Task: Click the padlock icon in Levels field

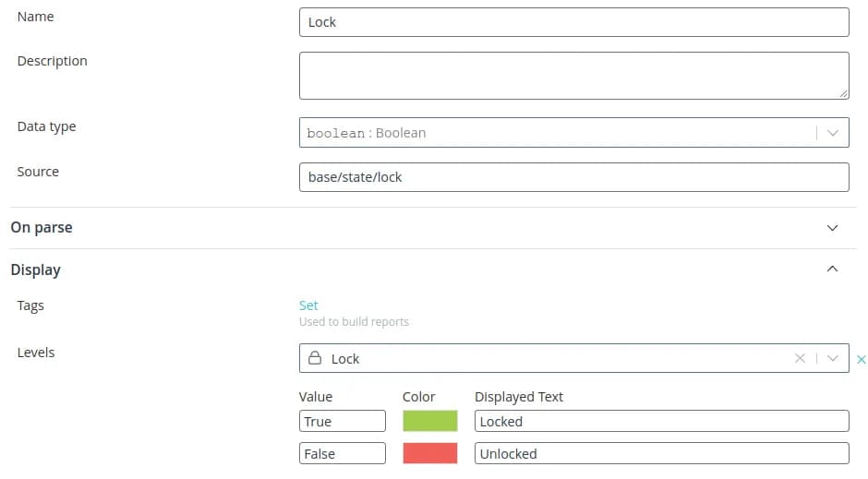Action: [x=315, y=358]
